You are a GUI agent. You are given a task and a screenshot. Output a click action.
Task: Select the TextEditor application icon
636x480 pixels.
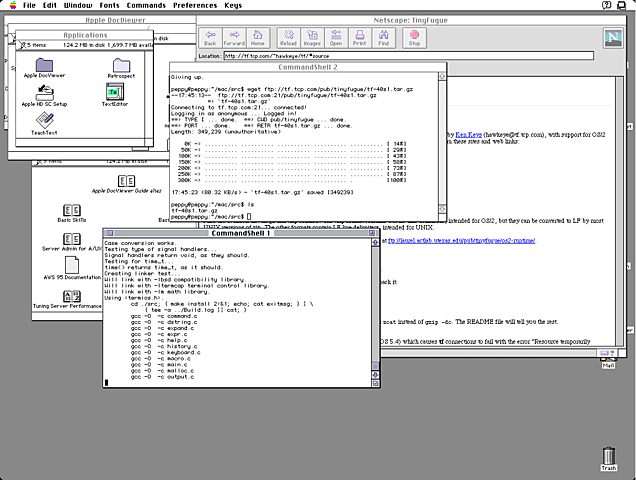(x=115, y=92)
